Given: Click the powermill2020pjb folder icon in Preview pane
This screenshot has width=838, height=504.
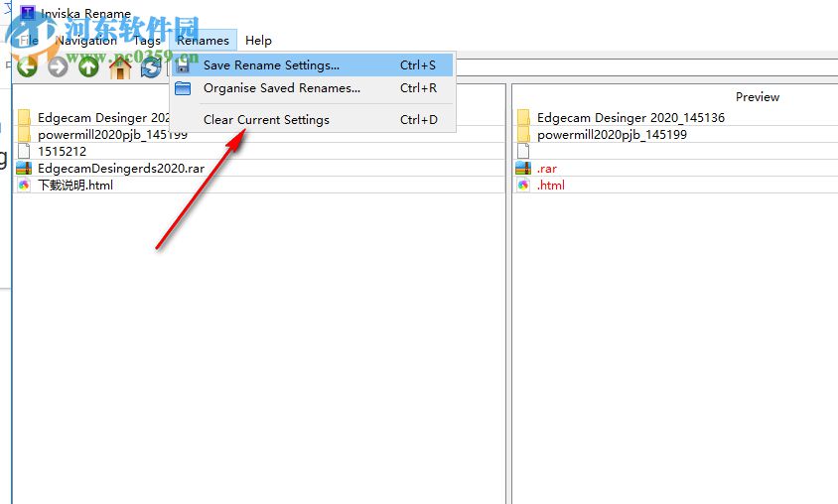Looking at the screenshot, I should (523, 135).
